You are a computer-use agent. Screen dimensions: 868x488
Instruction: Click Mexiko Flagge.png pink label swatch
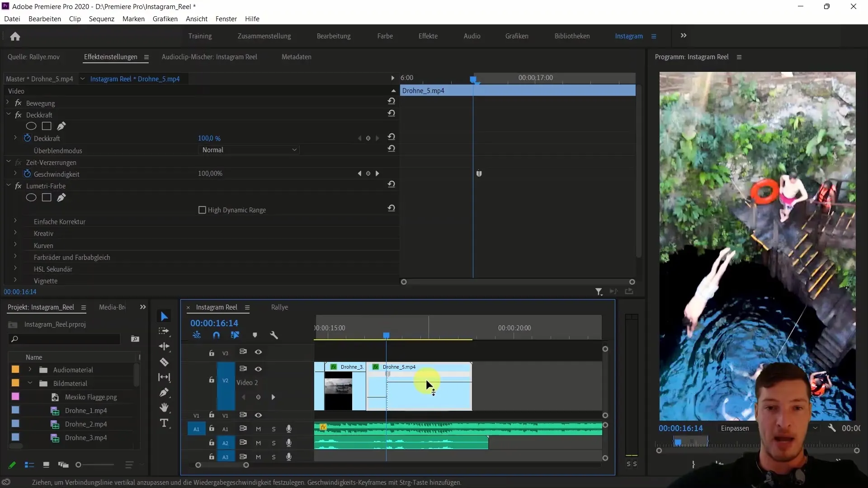point(15,397)
